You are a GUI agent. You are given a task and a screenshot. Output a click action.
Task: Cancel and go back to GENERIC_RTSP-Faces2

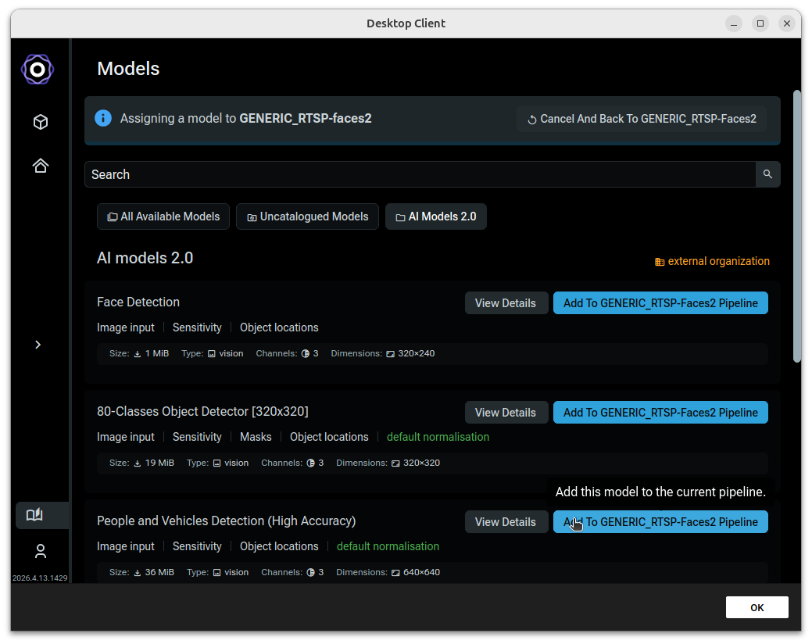pos(642,119)
